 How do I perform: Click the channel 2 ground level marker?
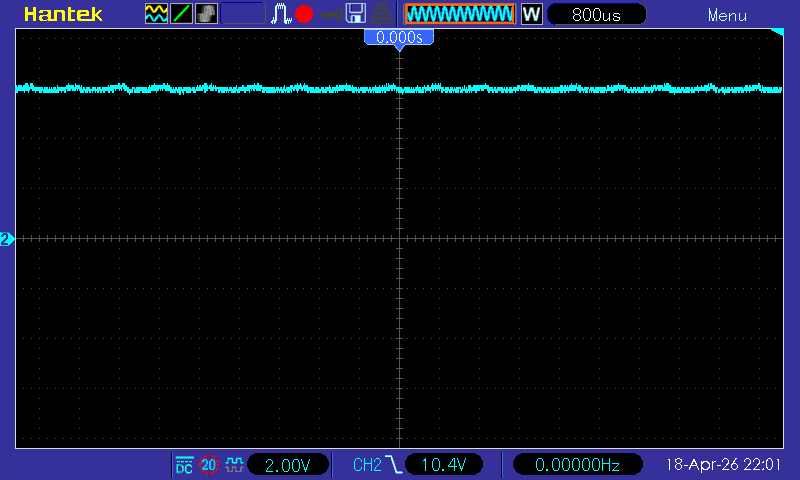7,239
